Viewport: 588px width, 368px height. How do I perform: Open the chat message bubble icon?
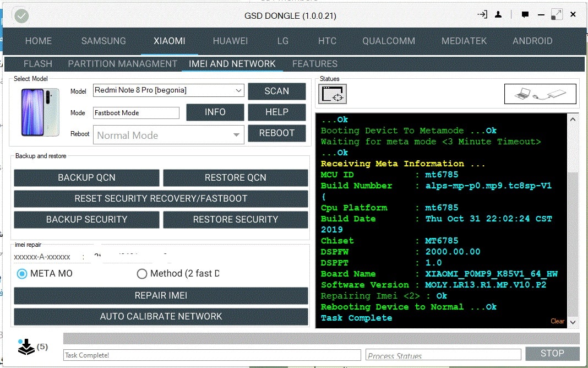tap(525, 15)
